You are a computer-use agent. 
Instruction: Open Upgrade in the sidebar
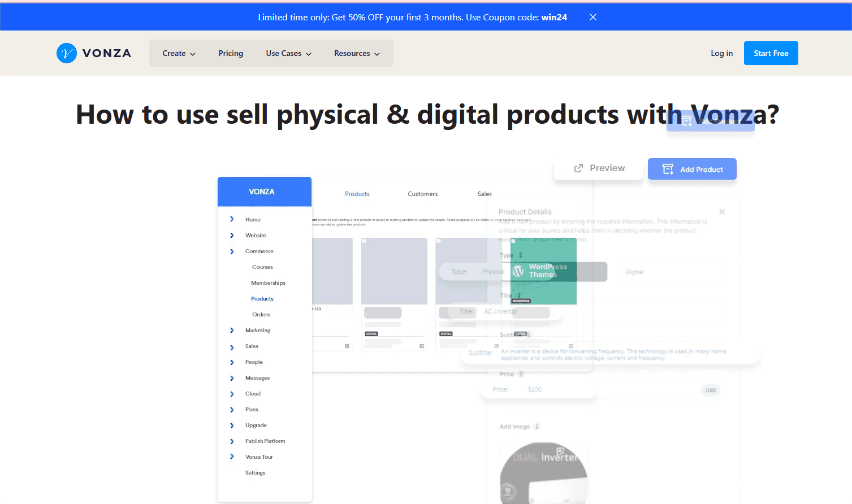click(x=256, y=425)
